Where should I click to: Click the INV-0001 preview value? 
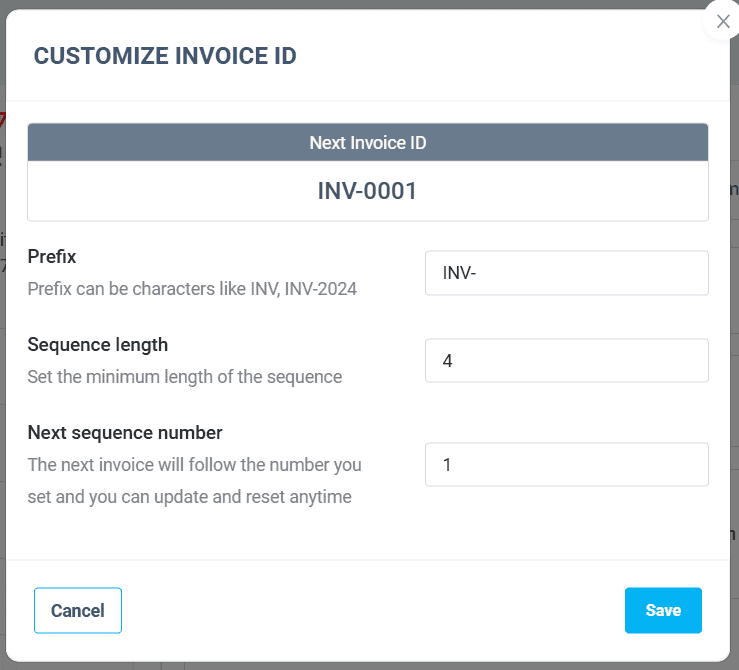[x=367, y=191]
